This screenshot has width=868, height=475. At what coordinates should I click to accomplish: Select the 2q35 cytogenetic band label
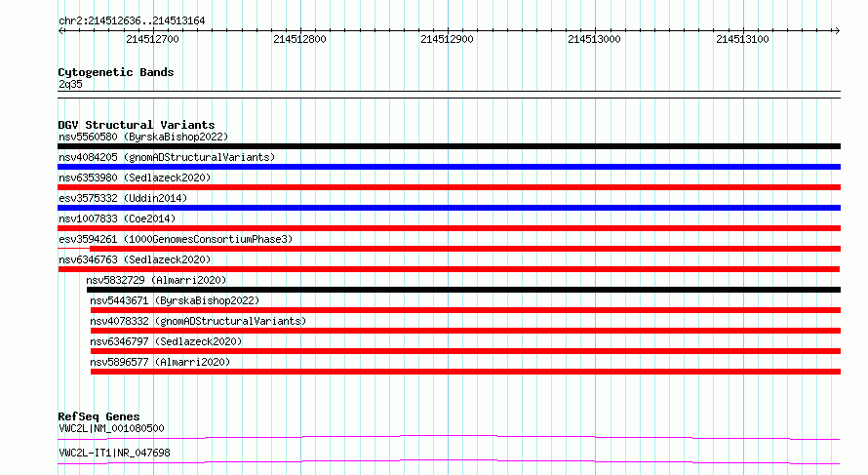point(70,84)
